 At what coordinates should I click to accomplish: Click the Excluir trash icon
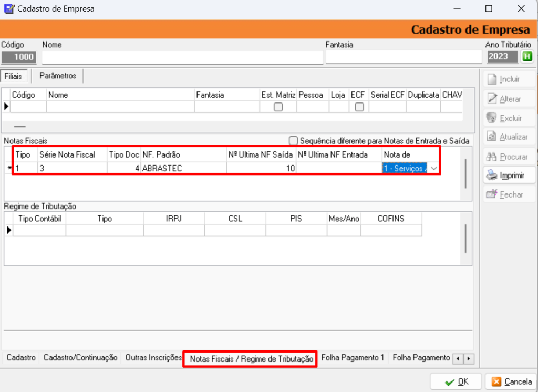pos(492,118)
